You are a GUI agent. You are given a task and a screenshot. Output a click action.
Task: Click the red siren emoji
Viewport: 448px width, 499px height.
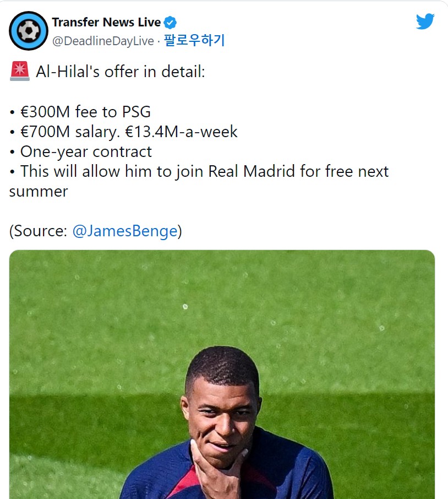click(20, 71)
